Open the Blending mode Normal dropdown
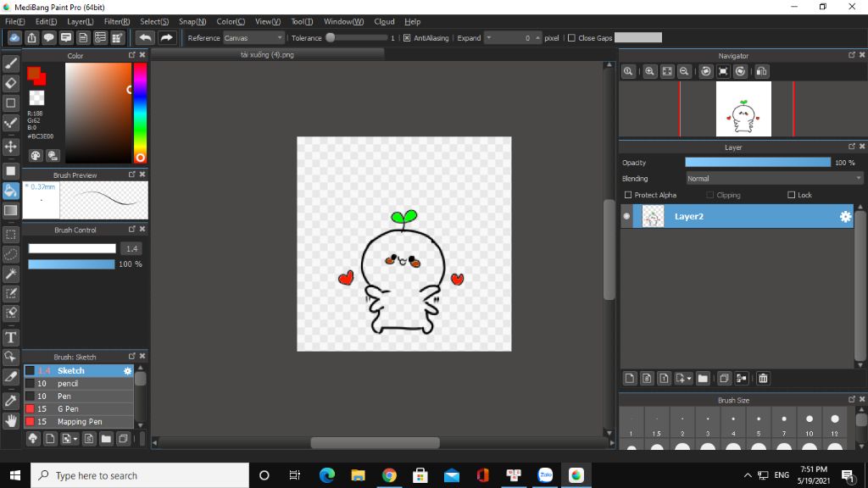868x488 pixels. point(774,179)
